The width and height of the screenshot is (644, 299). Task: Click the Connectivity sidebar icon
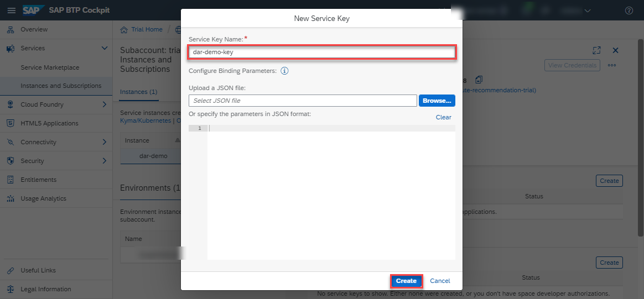(x=11, y=143)
